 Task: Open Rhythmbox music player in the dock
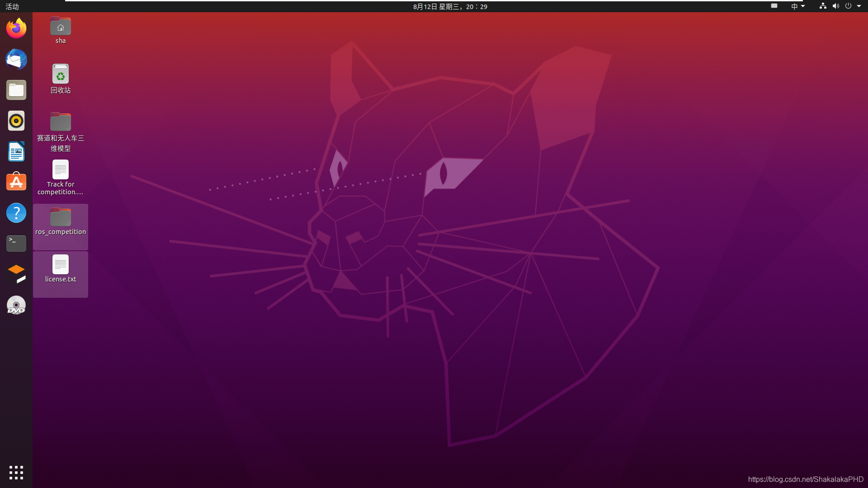pos(16,121)
